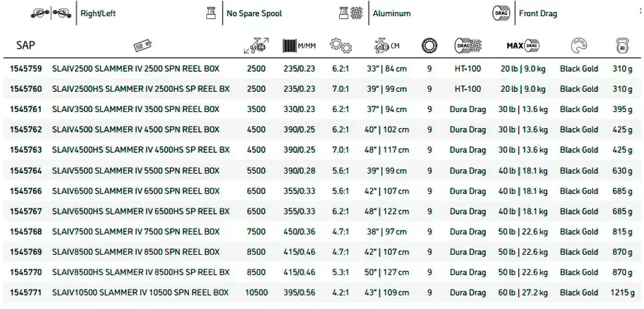Image resolution: width=644 pixels, height=309 pixels.
Task: Click SLAIV4500 SLAMMER IV 4500 SPN REEL BOX
Action: (x=135, y=129)
